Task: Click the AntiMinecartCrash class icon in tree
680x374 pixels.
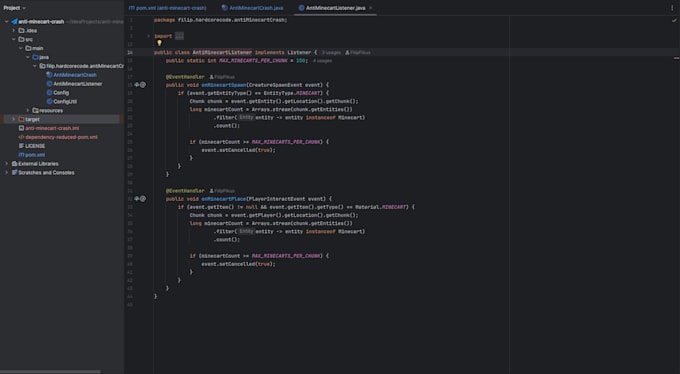Action: point(49,75)
